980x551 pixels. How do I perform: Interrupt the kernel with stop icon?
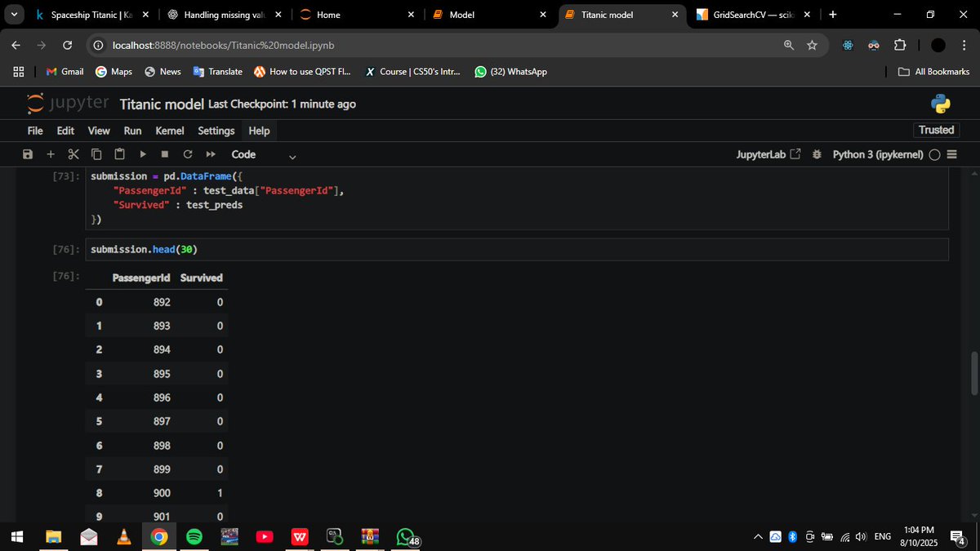pos(165,154)
